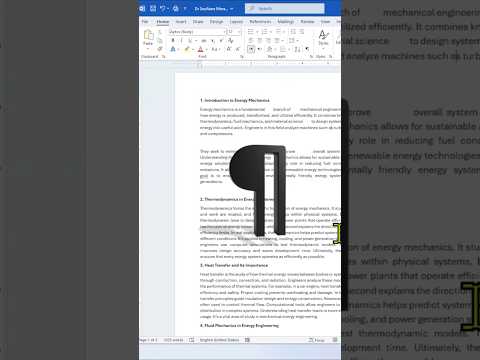Expand the Paste options arrow
Image resolution: width=480 pixels, height=360 pixels.
pyautogui.click(x=148, y=49)
